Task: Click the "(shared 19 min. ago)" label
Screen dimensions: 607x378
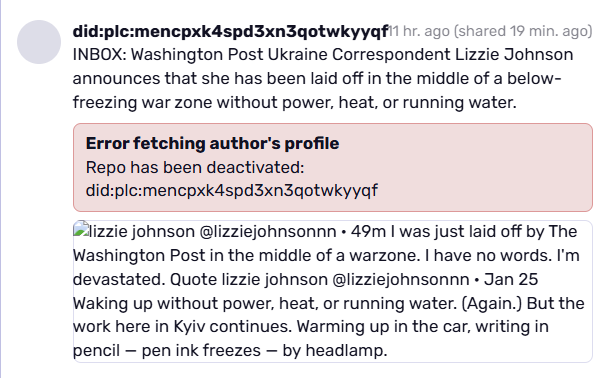Action: click(523, 31)
